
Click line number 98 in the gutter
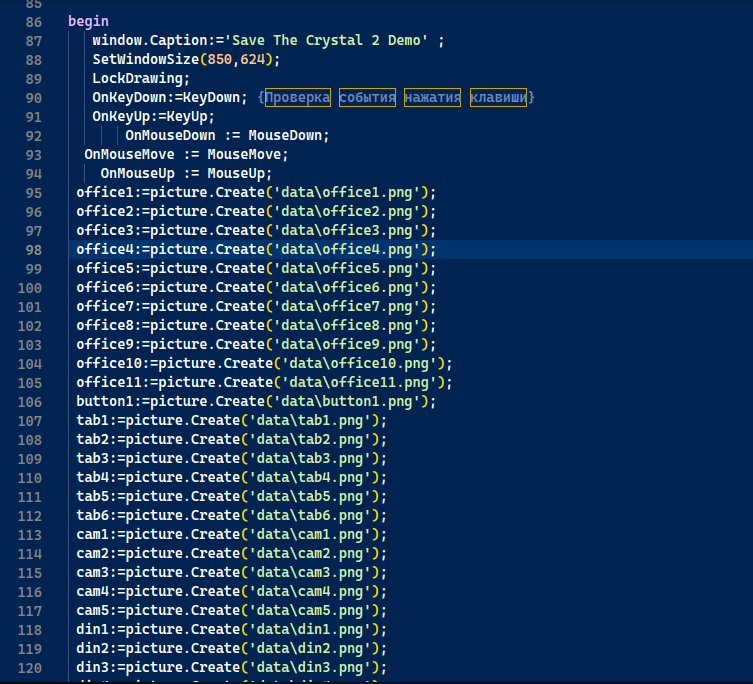pos(30,250)
